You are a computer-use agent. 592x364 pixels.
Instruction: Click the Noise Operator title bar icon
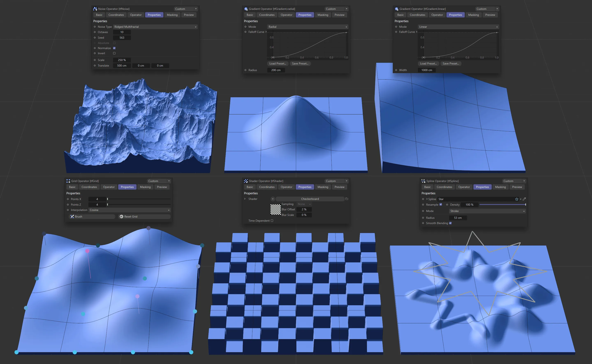click(95, 9)
